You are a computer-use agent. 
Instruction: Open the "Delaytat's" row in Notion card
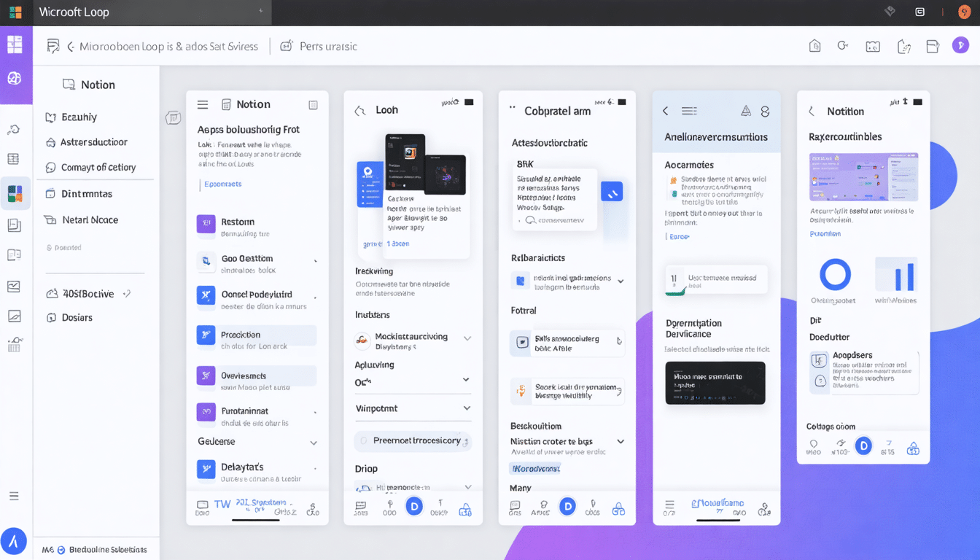257,471
